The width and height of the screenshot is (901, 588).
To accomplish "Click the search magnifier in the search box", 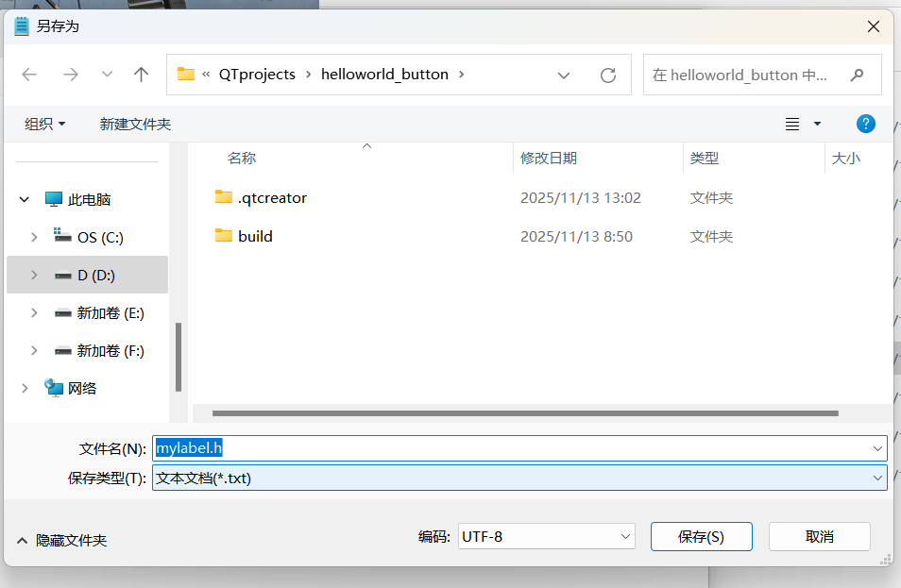I will coord(855,75).
